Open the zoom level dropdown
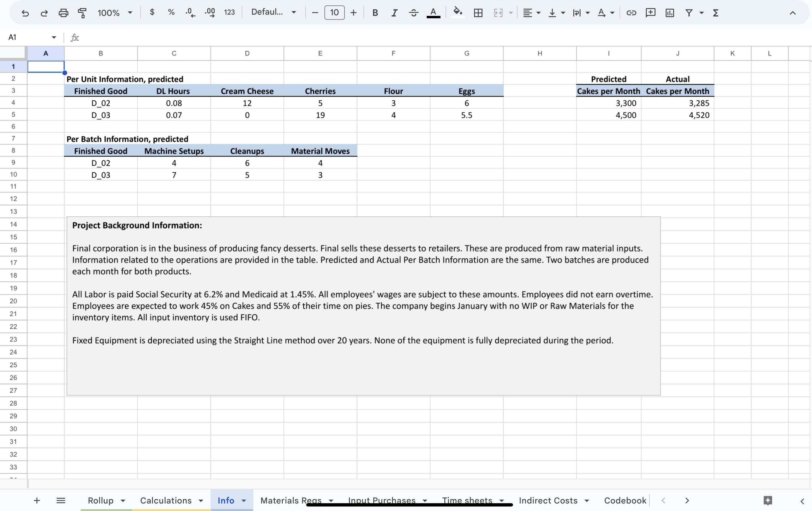812x511 pixels. coord(115,13)
